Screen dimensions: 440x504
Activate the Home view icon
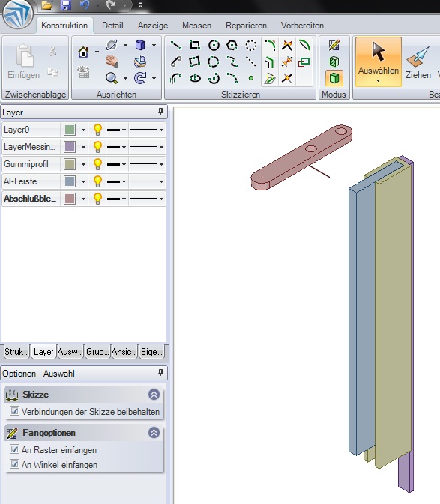click(83, 52)
